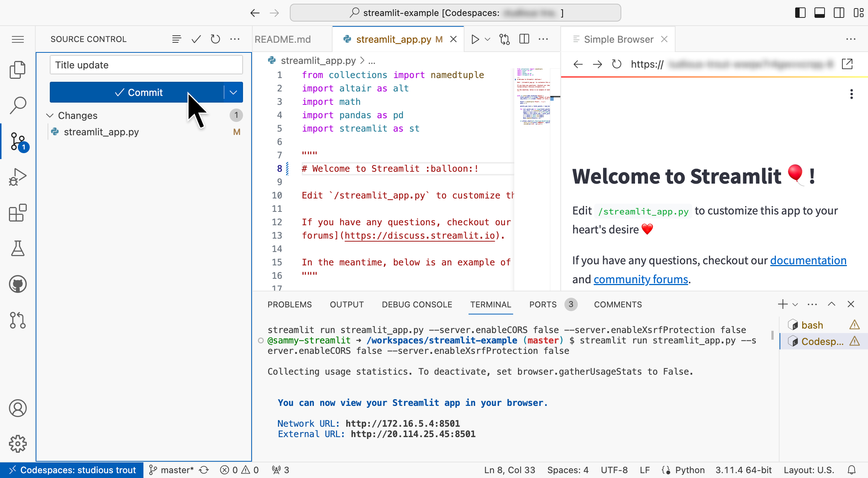Open notifications bell in status bar
The height and width of the screenshot is (478, 868).
(x=852, y=470)
